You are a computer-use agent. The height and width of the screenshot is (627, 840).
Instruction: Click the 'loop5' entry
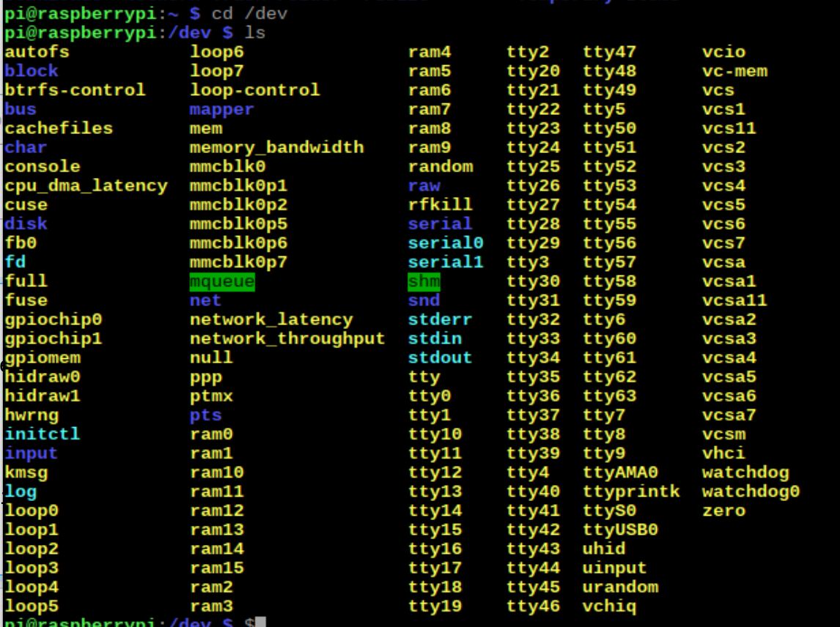[31, 606]
